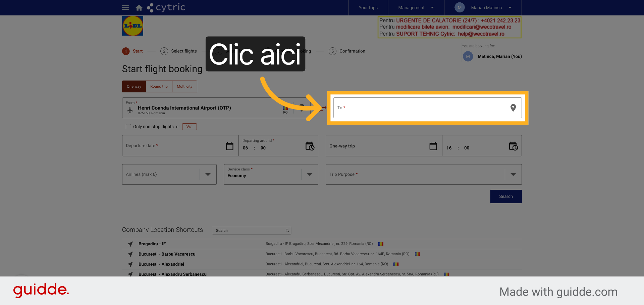Select the Multi city tab

pos(184,86)
